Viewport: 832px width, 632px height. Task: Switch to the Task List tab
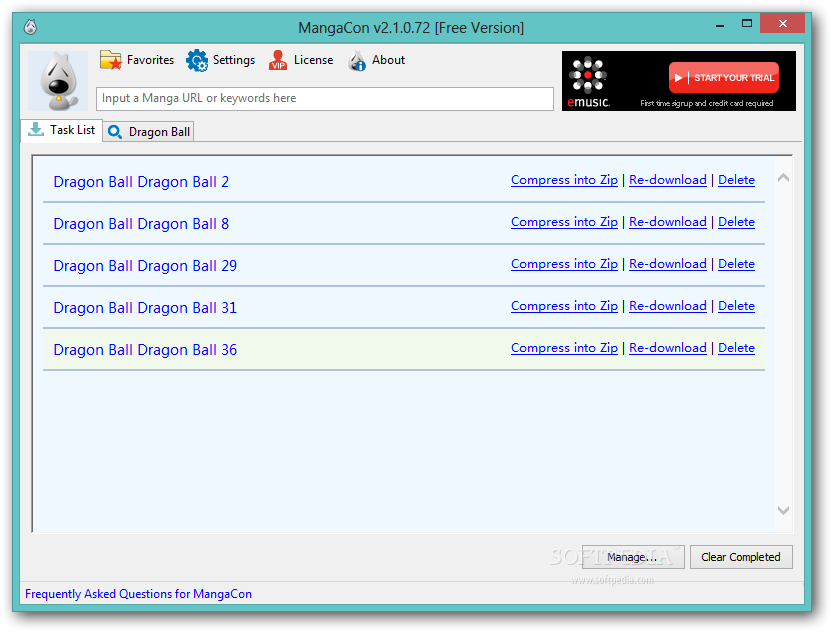coord(62,130)
